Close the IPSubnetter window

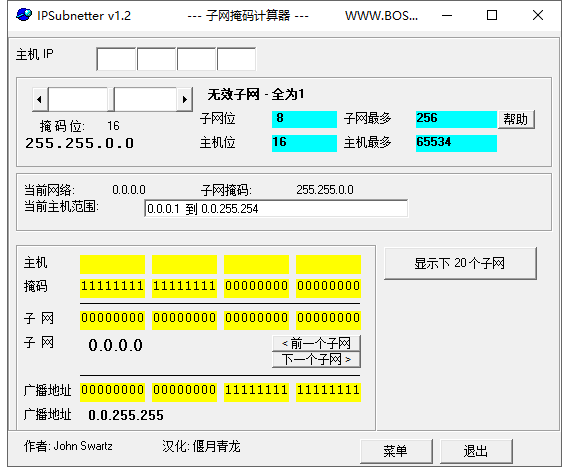tap(538, 15)
